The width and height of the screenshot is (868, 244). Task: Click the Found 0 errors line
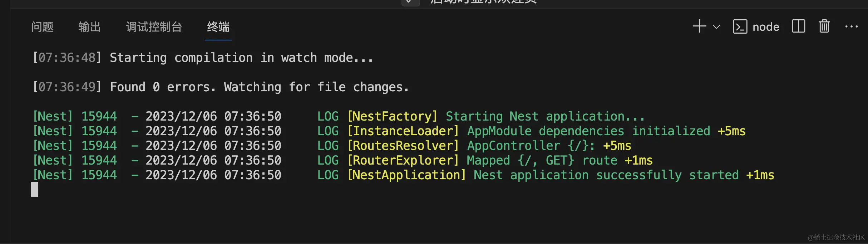pos(221,87)
